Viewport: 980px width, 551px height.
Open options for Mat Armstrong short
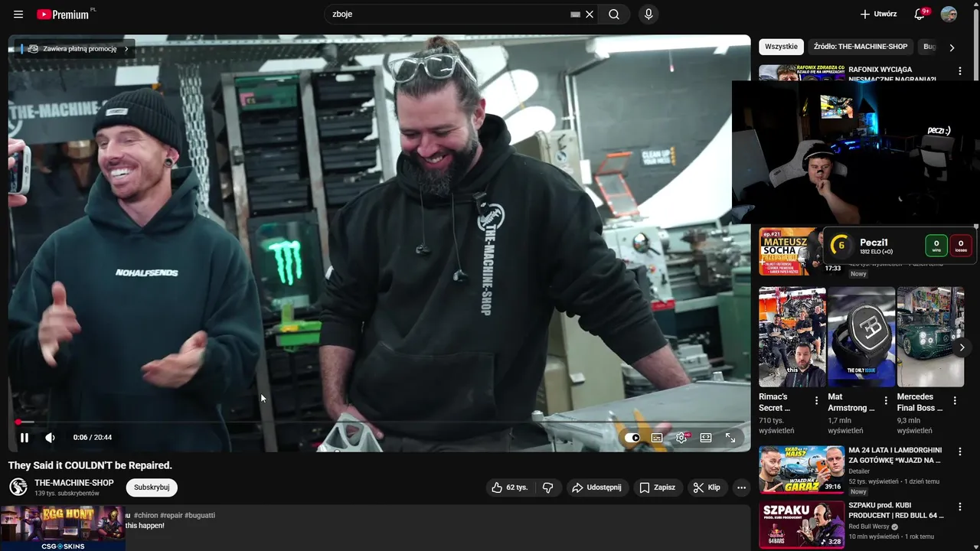886,400
